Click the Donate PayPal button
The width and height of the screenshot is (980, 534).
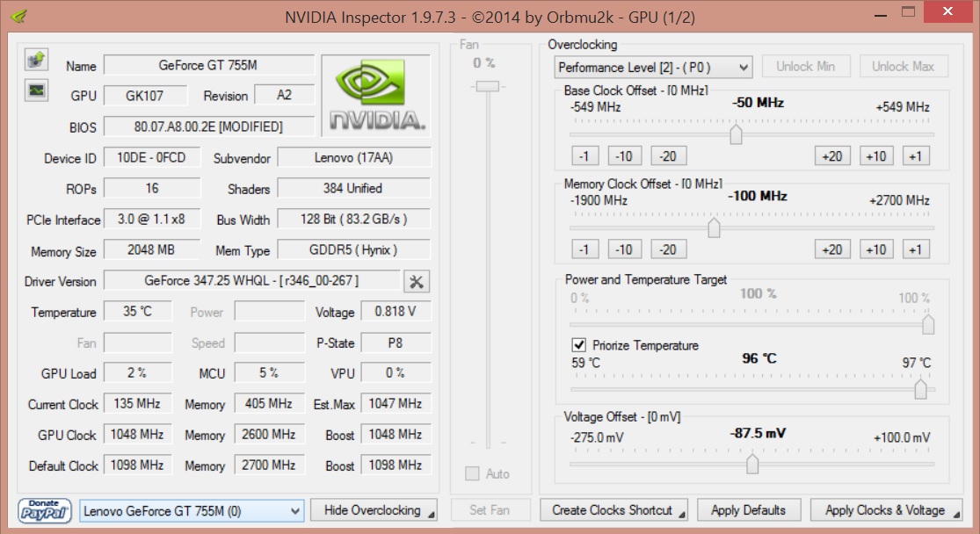(x=44, y=510)
